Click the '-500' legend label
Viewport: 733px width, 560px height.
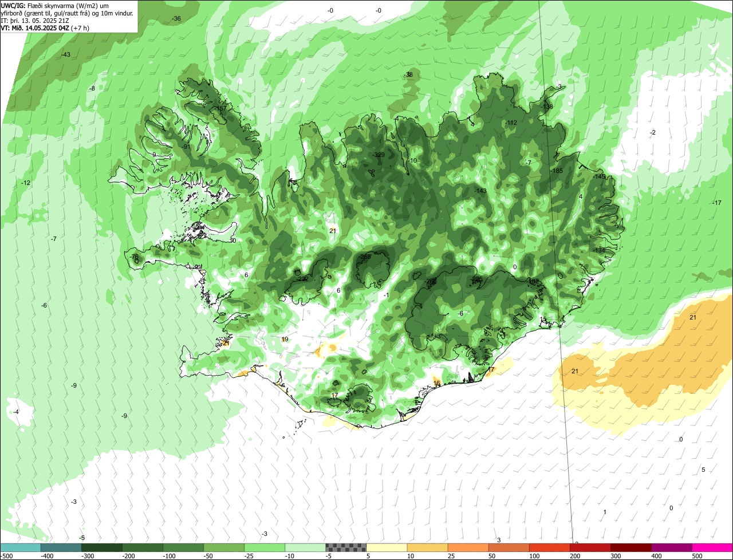coord(6,556)
